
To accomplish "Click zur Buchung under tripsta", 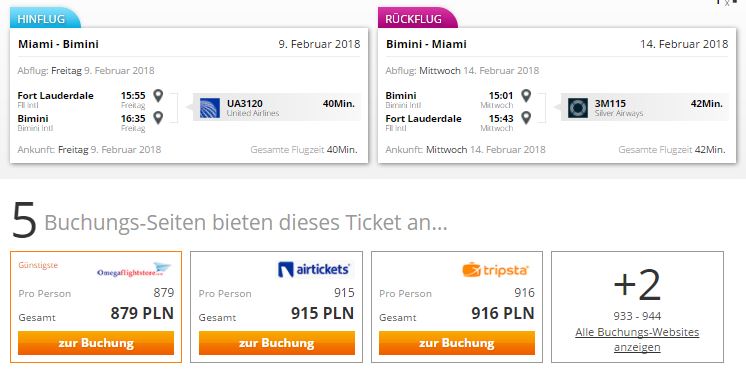I will click(457, 343).
